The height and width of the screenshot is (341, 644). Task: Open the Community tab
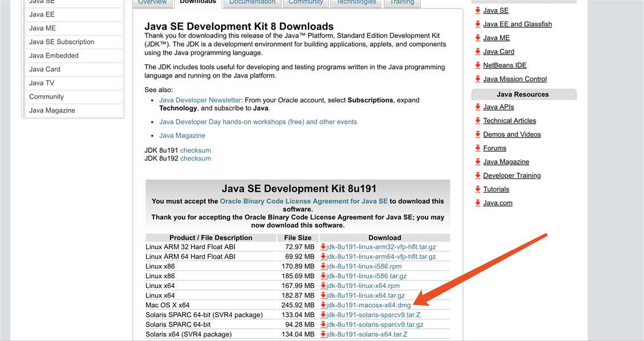(x=306, y=2)
